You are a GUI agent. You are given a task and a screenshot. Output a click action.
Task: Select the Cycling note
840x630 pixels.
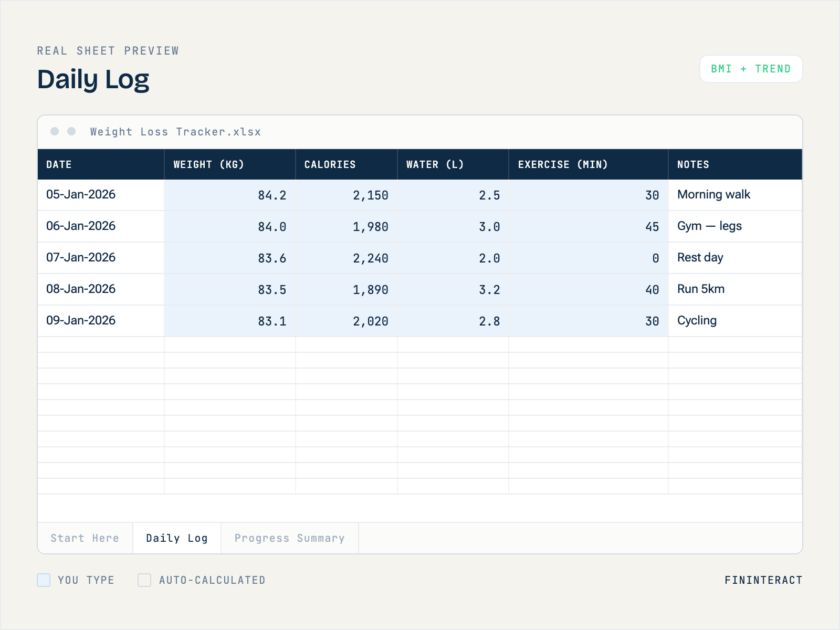coord(736,321)
